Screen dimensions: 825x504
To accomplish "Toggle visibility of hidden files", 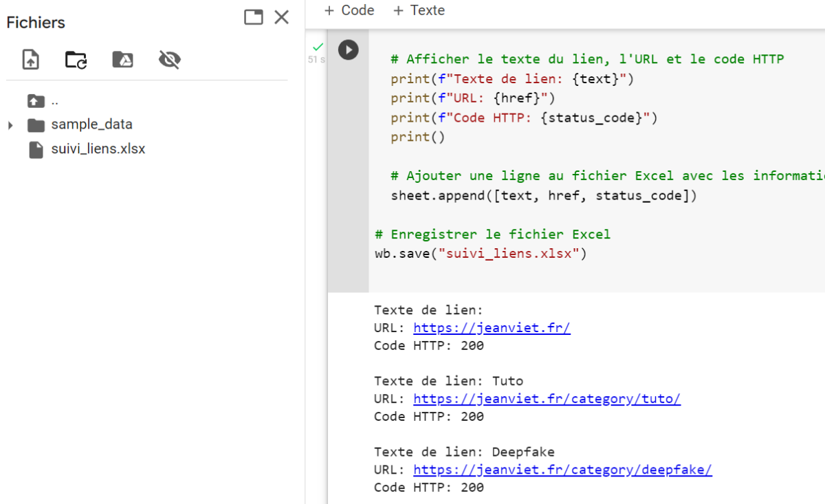I will pos(169,60).
